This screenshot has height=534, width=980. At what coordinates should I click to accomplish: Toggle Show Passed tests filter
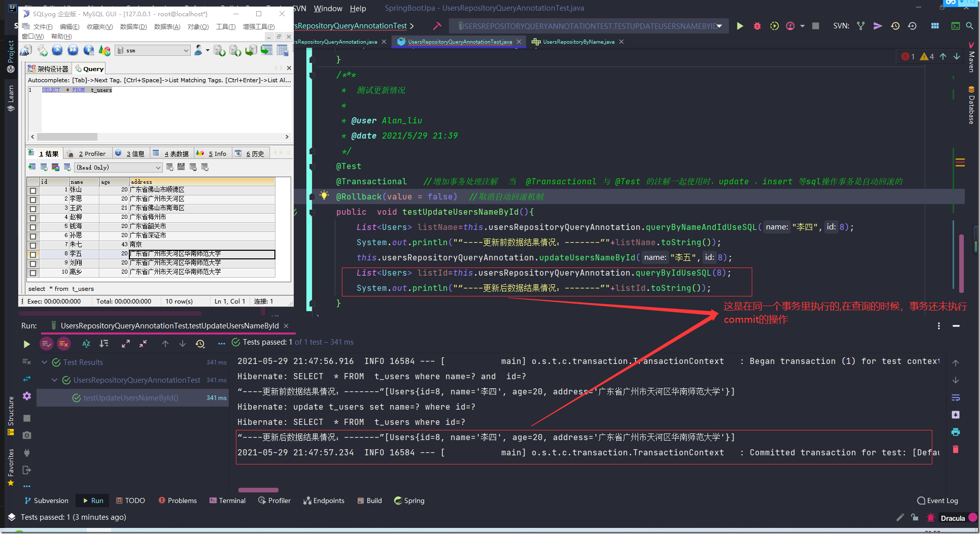click(x=46, y=344)
